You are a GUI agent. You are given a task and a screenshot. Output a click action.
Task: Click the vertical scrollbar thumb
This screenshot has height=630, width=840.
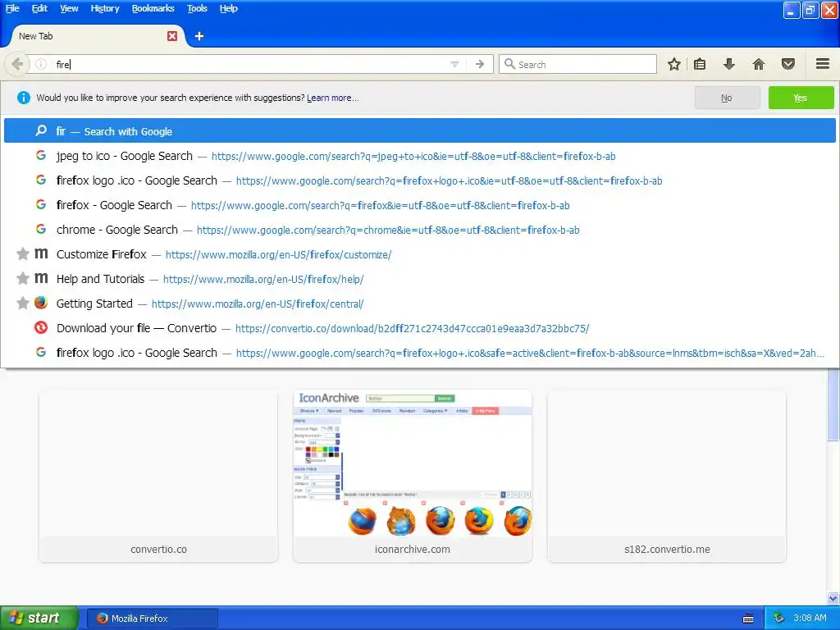(833, 404)
